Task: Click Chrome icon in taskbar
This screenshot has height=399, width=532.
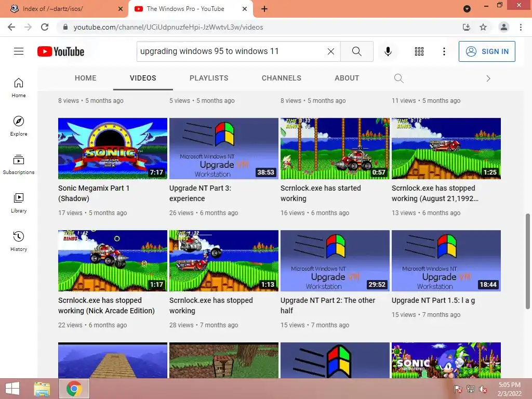Action: click(74, 389)
